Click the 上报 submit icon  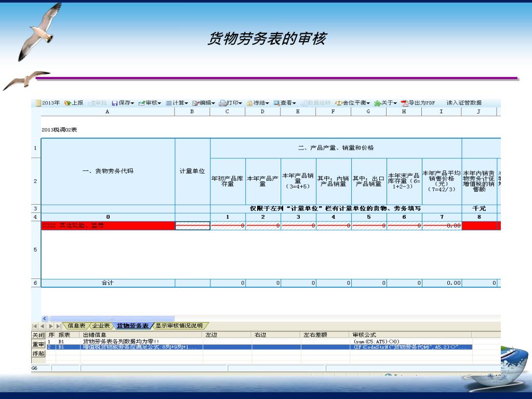pyautogui.click(x=67, y=103)
